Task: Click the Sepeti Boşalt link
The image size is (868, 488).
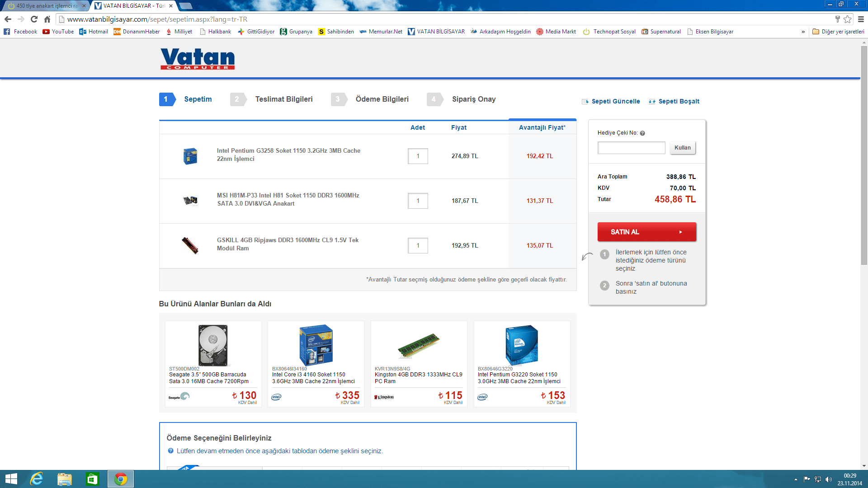Action: 679,101
